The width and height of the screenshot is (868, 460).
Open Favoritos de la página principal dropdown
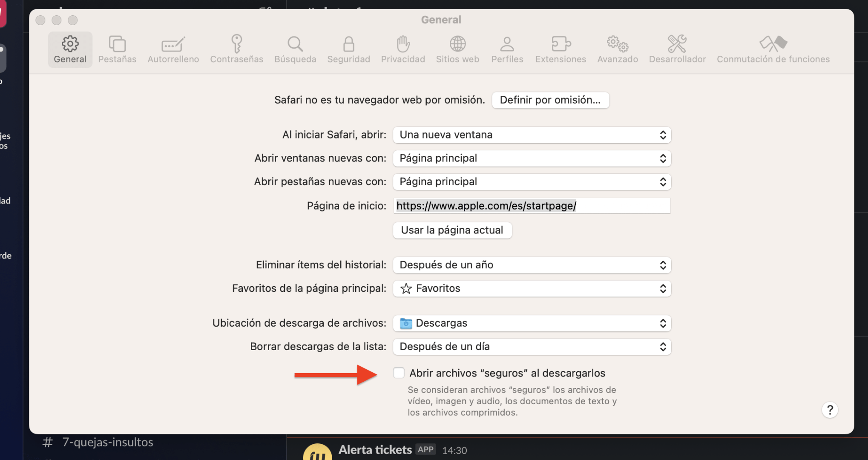pos(532,288)
